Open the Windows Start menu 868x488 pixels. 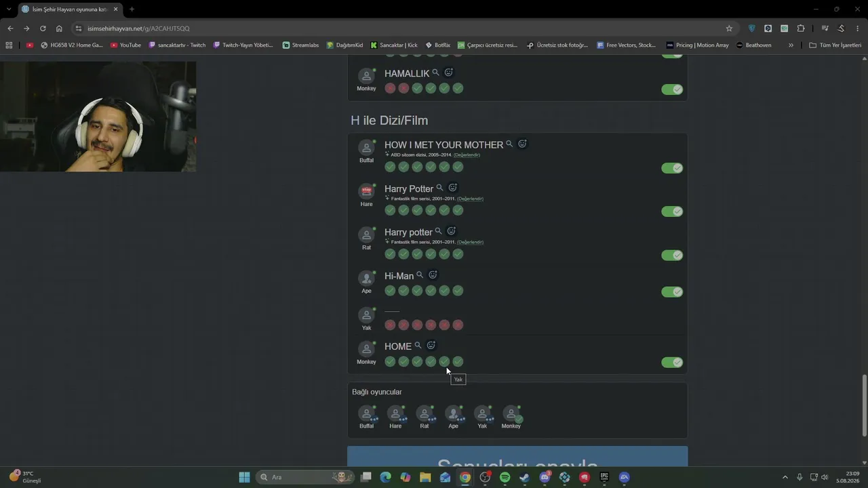[244, 477]
